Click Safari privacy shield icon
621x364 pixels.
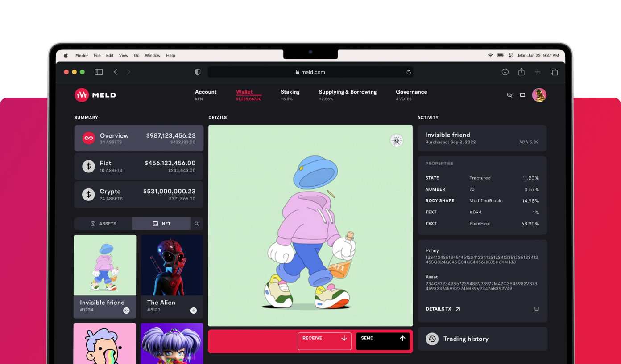pos(198,72)
